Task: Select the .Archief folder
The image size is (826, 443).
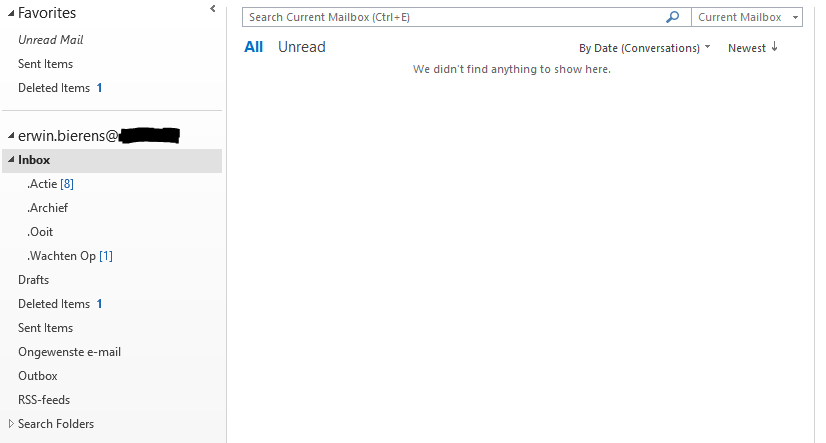Action: pos(48,208)
